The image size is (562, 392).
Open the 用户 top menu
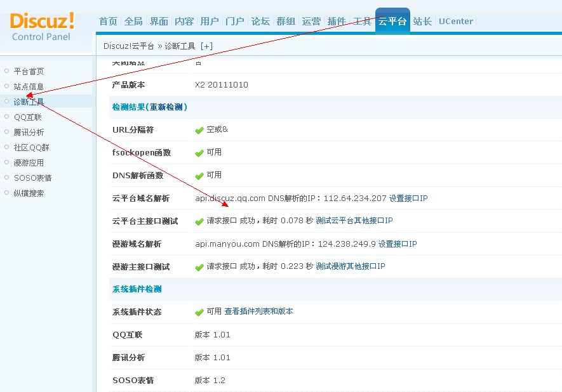point(210,22)
